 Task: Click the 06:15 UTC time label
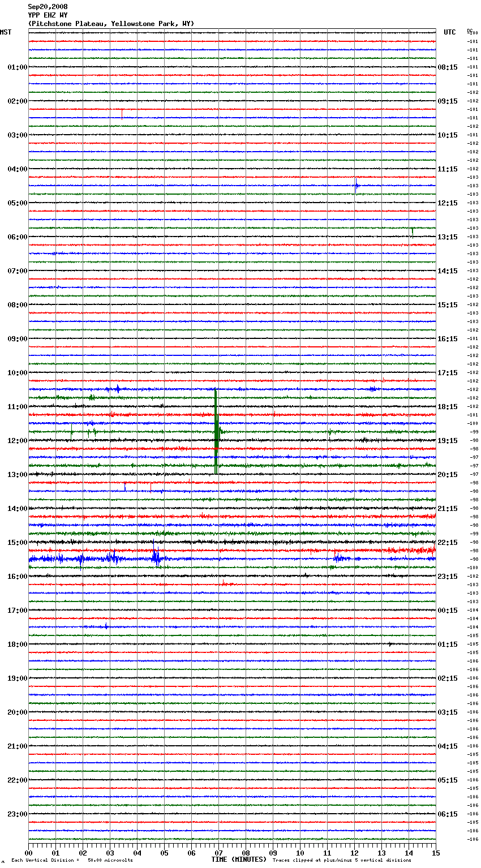click(x=448, y=814)
